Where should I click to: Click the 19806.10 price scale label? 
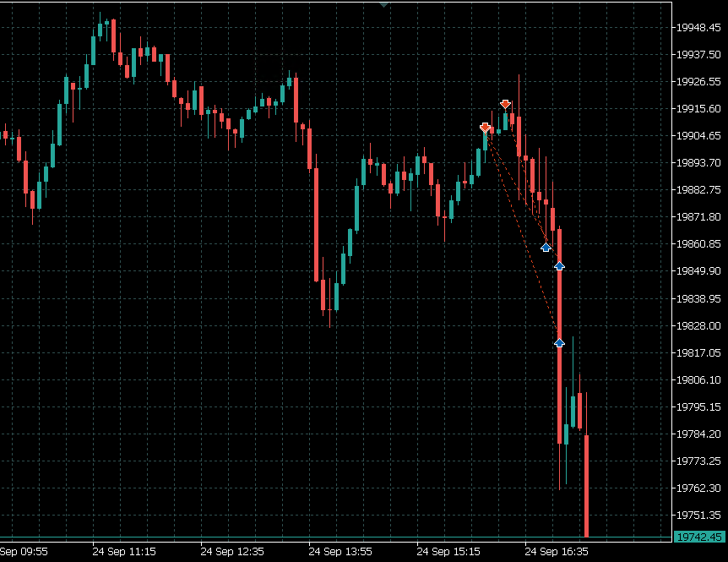click(x=698, y=379)
